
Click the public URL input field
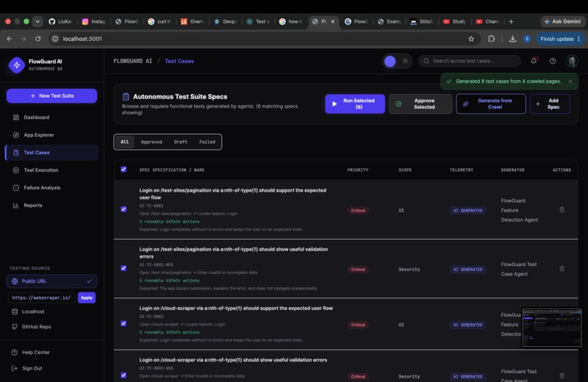(42, 297)
